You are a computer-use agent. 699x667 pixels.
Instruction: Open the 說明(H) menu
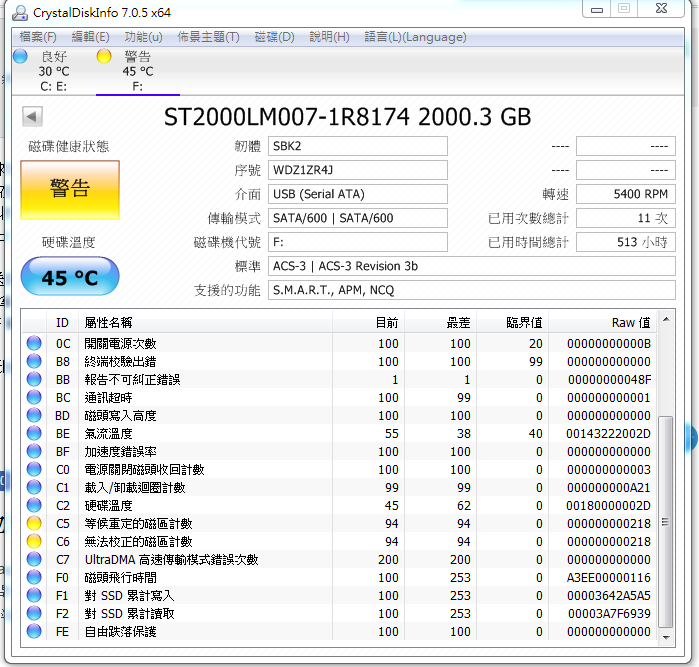click(329, 37)
